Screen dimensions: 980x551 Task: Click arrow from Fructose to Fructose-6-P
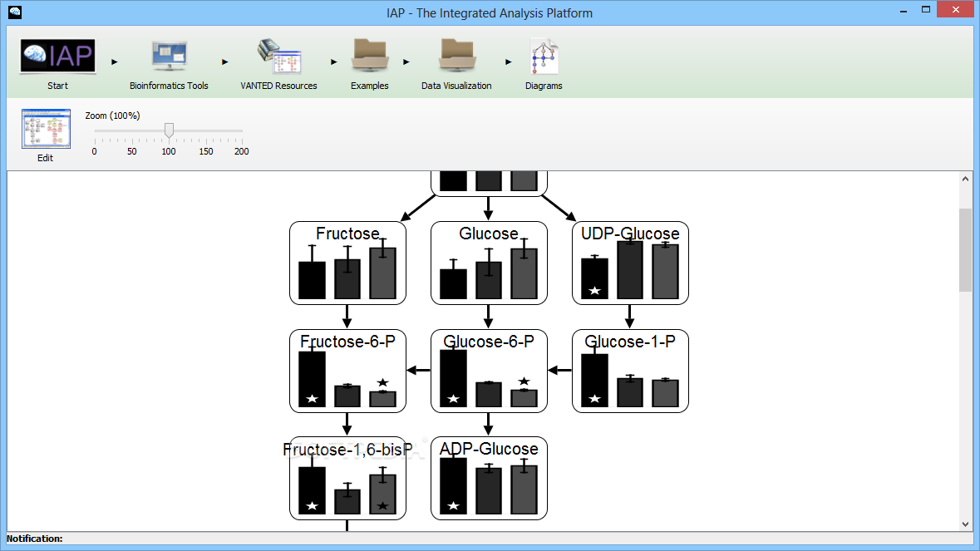coord(347,317)
